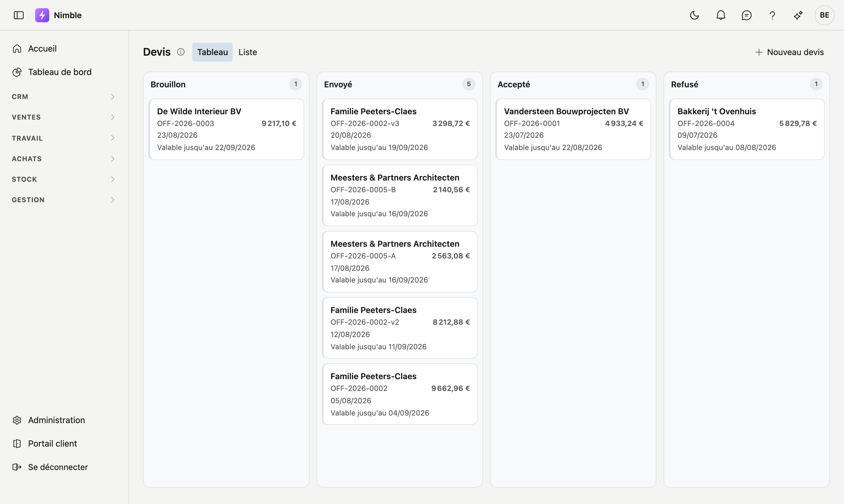Expand the TRAVAIL section
Viewport: 844px width, 504px height.
coord(64,138)
